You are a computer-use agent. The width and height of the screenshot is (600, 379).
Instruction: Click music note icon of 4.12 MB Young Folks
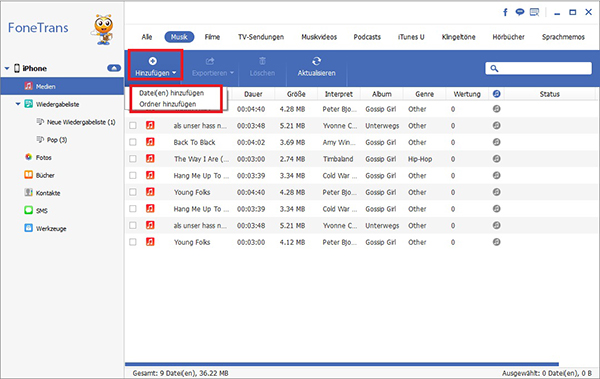pyautogui.click(x=150, y=242)
